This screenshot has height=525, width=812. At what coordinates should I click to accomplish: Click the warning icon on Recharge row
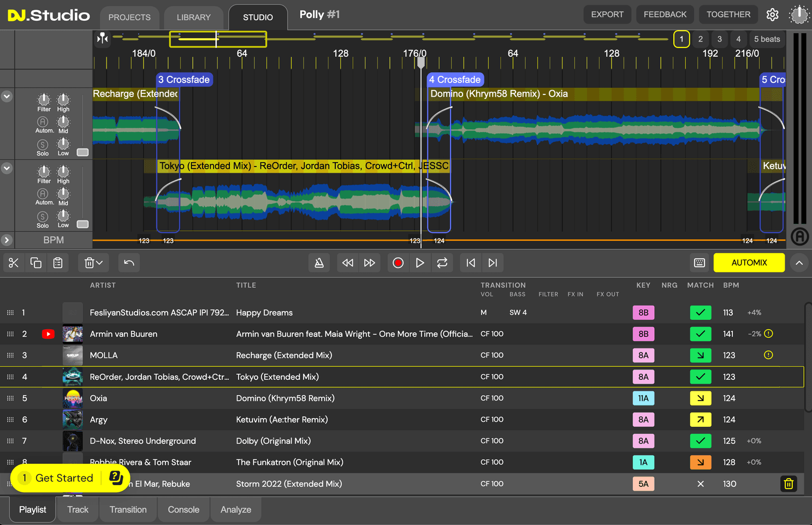(x=768, y=355)
